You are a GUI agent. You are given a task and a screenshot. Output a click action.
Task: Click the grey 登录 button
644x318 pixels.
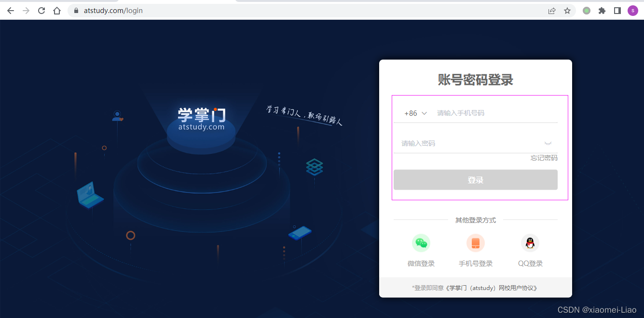476,180
